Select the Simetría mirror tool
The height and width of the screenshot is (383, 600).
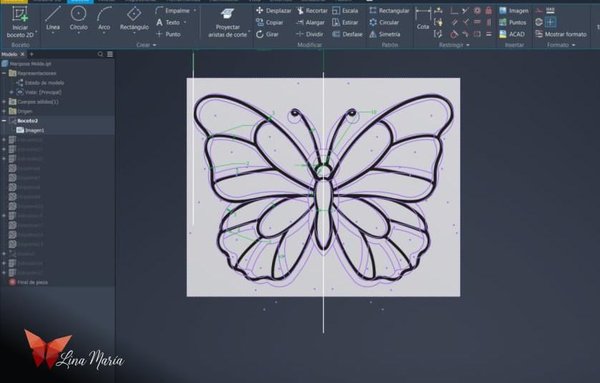(x=385, y=34)
